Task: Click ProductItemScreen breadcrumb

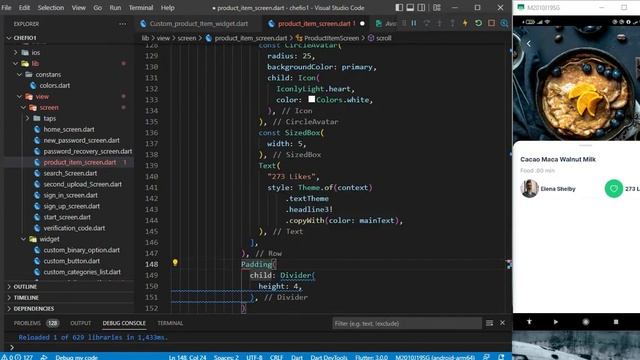Action: (x=331, y=38)
